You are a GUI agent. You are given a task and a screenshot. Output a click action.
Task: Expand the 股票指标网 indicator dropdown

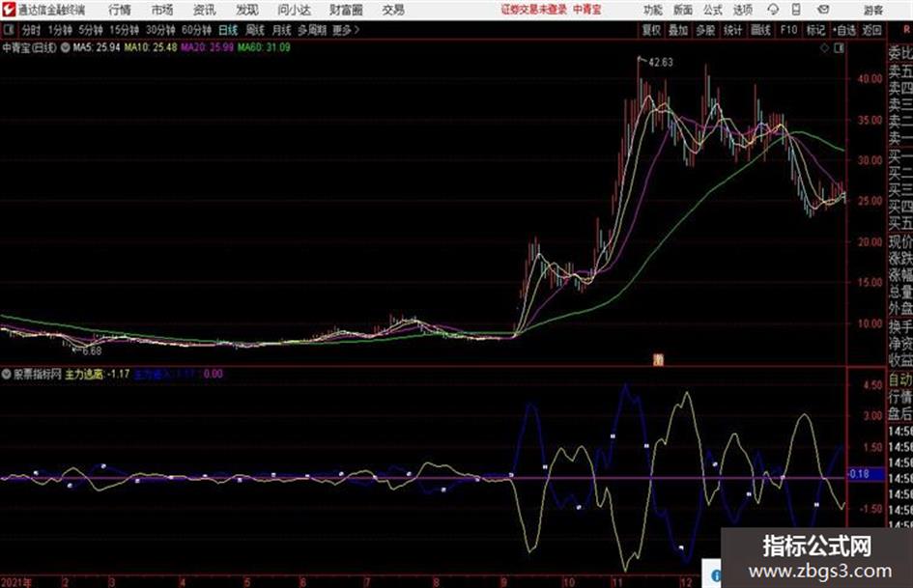tap(6, 374)
